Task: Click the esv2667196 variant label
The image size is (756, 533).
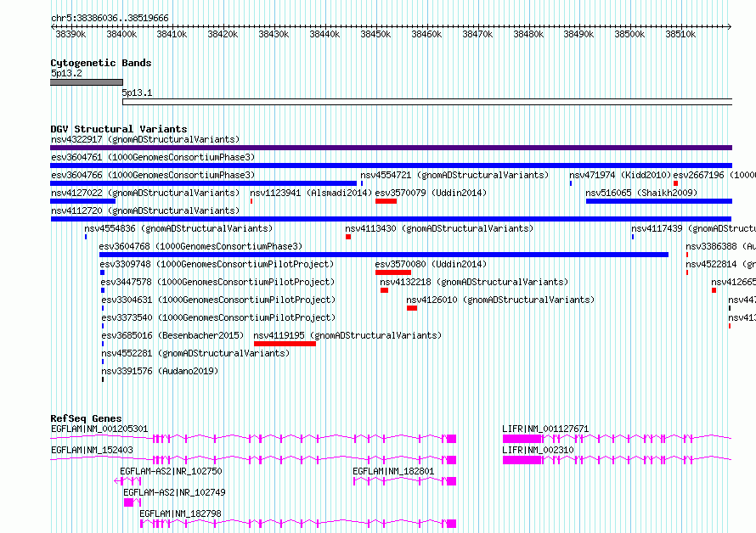Action: pyautogui.click(x=714, y=176)
